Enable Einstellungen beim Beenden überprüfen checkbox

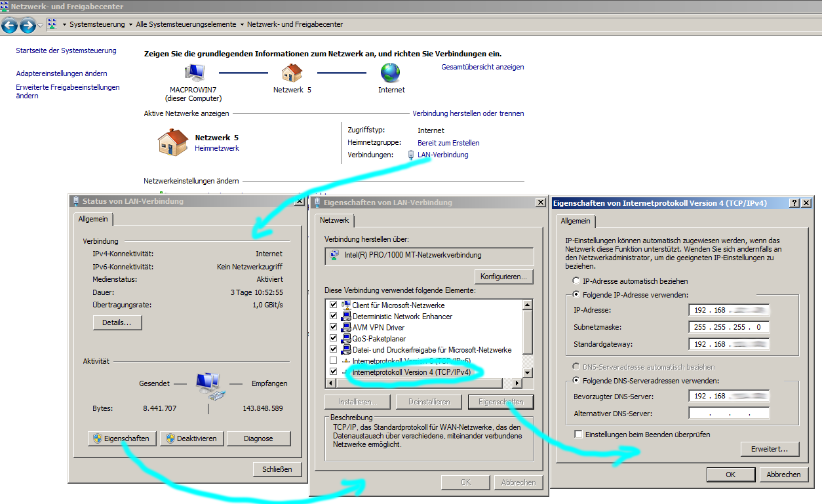click(578, 434)
